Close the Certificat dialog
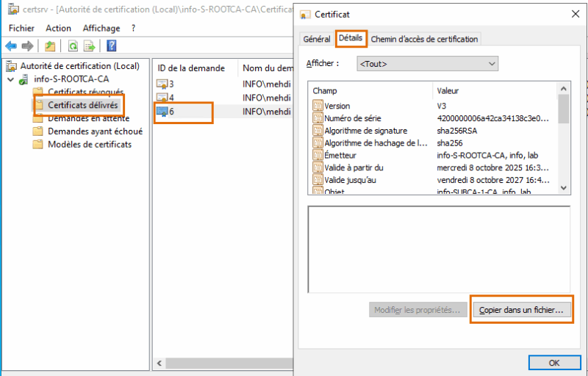This screenshot has width=588, height=376. click(576, 14)
